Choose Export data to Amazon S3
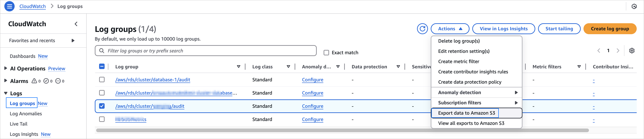The width and height of the screenshot is (644, 139). pos(467,113)
